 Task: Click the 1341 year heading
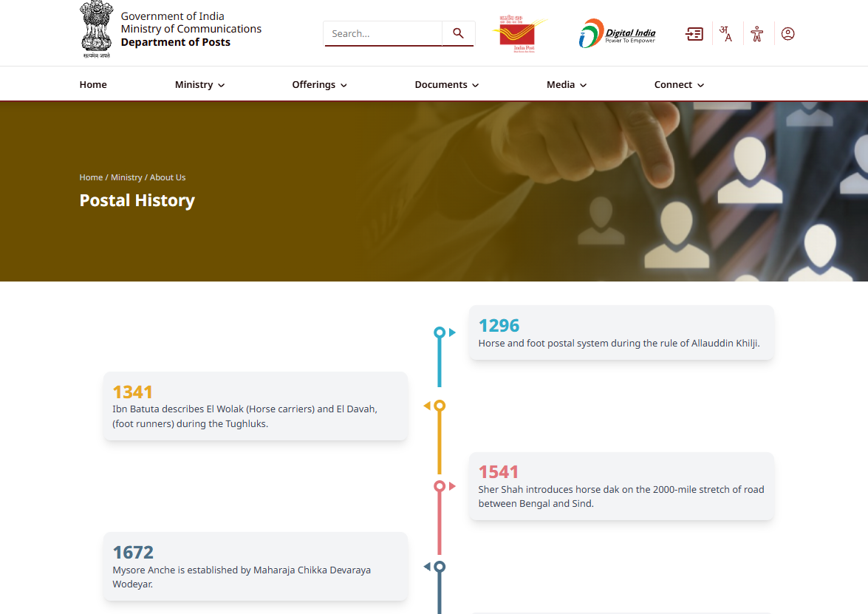[132, 392]
